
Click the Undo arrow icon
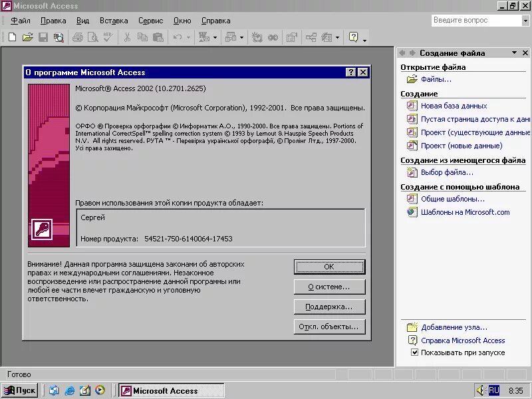point(178,37)
